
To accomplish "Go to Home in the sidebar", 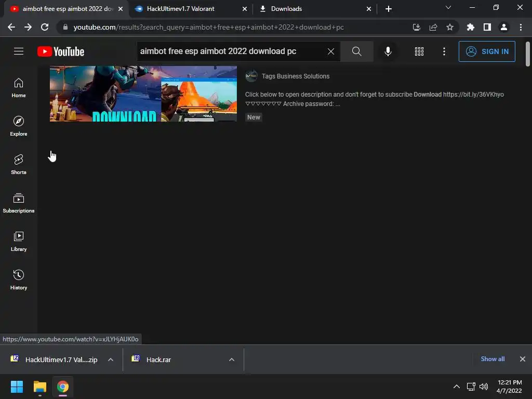I will 19,88.
